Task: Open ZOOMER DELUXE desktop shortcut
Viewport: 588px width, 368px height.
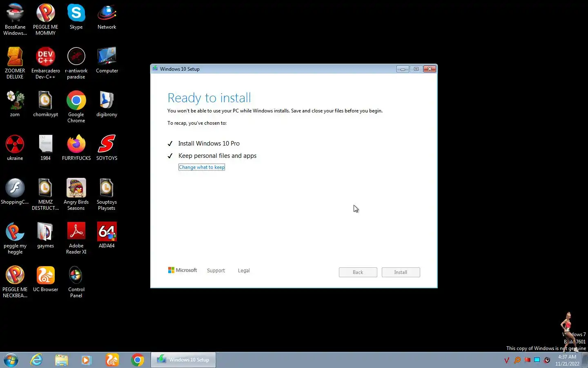Action: click(x=15, y=63)
